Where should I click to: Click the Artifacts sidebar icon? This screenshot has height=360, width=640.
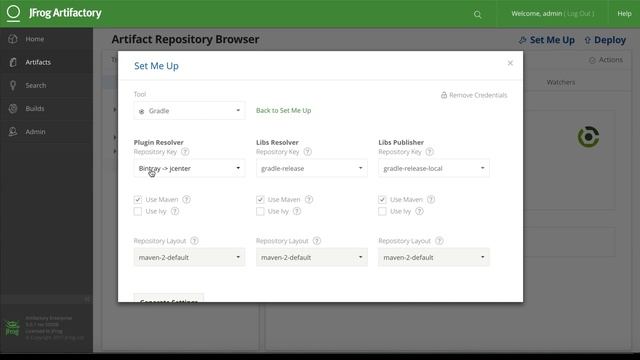[x=13, y=62]
